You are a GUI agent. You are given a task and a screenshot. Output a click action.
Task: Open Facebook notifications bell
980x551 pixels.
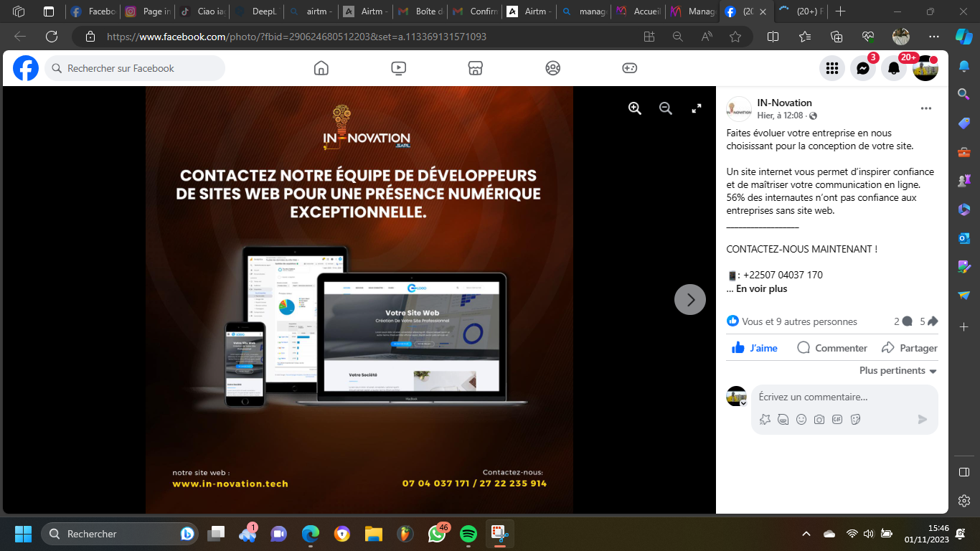(894, 68)
